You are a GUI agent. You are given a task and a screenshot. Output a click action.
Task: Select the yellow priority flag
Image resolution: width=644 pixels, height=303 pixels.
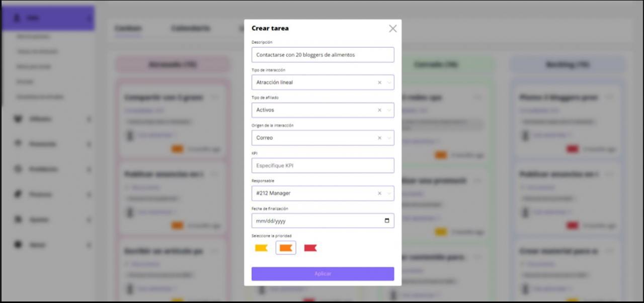coord(261,248)
